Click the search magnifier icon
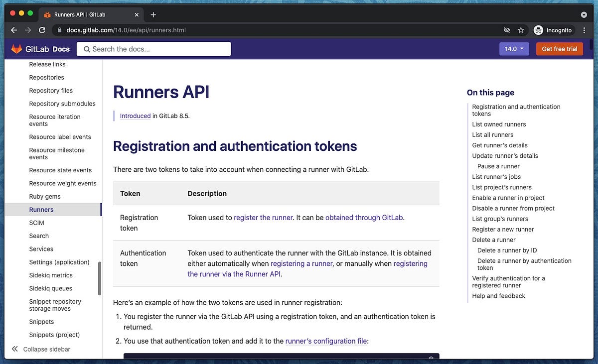The image size is (598, 364). (87, 49)
